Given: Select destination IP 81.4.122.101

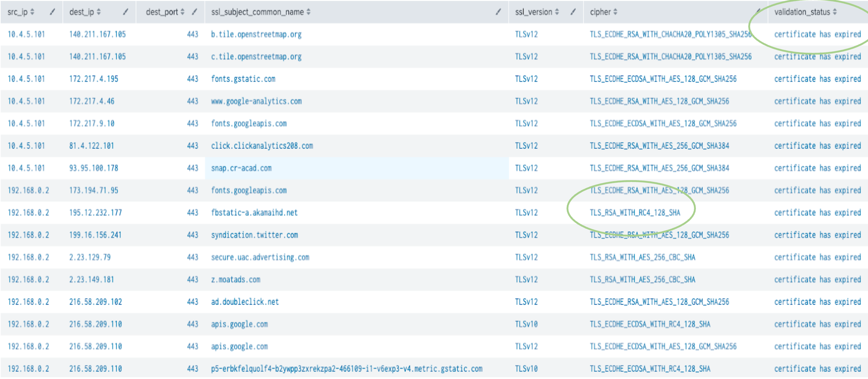Looking at the screenshot, I should (x=92, y=146).
